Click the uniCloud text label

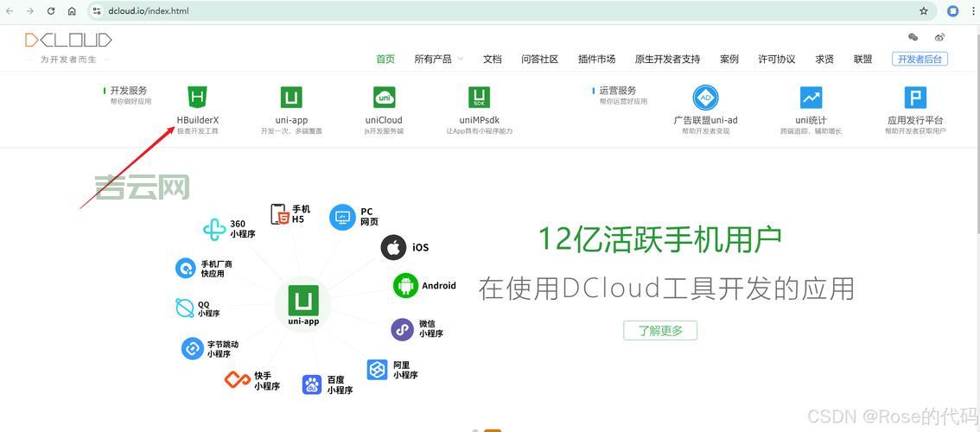pos(384,120)
